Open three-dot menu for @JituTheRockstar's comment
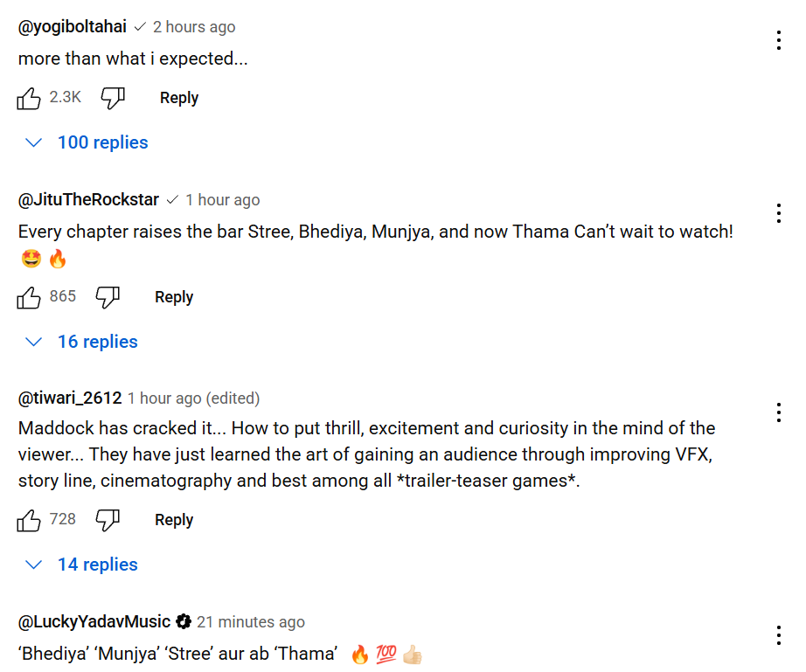The image size is (806, 672). point(779,213)
